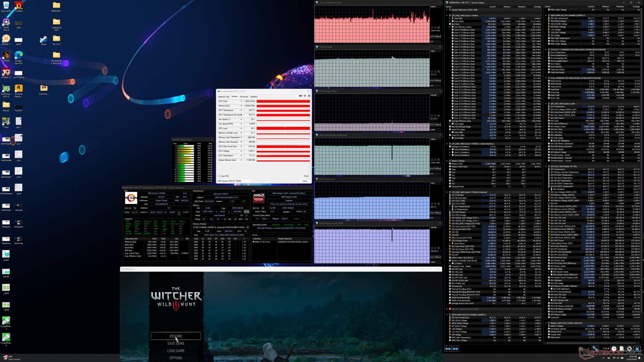Open the GPU-Z hamburger menu icon
The height and width of the screenshot is (362, 644).
coord(309,96)
